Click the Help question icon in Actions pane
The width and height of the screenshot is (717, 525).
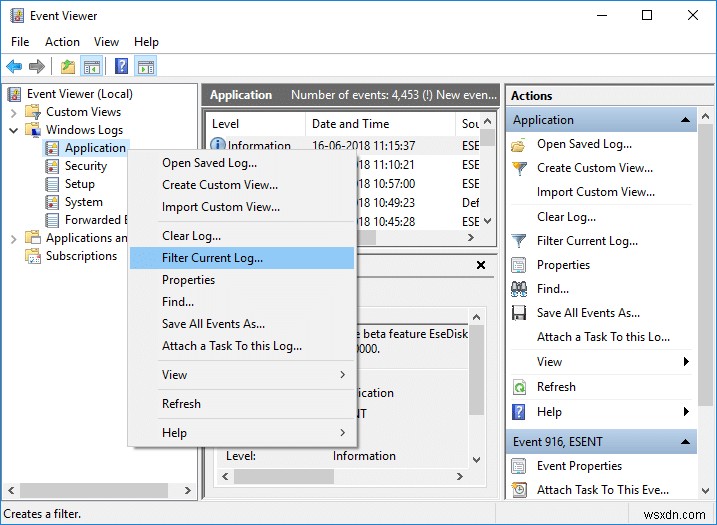coord(519,412)
